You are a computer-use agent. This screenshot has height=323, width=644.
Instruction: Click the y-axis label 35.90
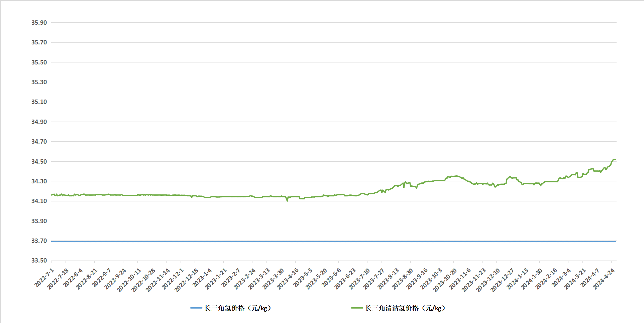(39, 23)
